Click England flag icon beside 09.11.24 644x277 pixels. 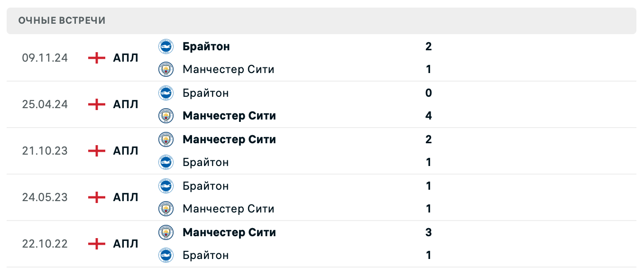97,58
